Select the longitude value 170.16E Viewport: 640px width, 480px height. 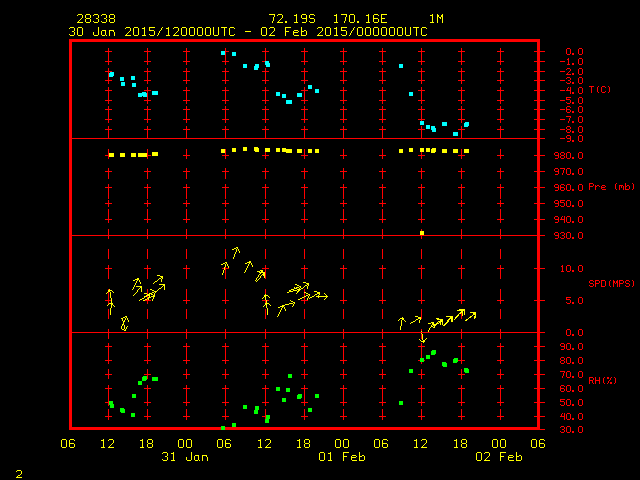[360, 19]
